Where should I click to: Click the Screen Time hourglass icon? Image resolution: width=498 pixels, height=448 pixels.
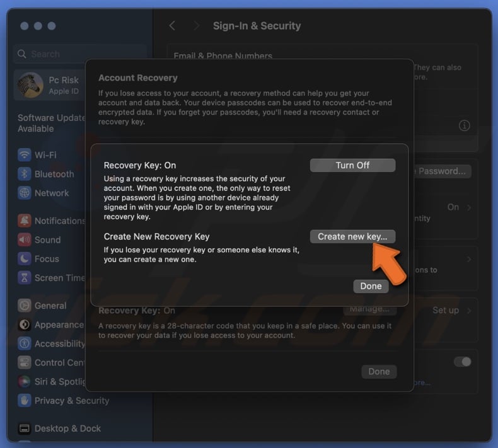pyautogui.click(x=24, y=278)
